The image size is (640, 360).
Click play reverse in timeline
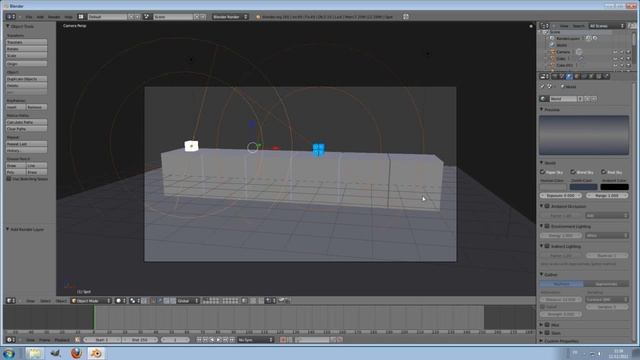click(212, 340)
